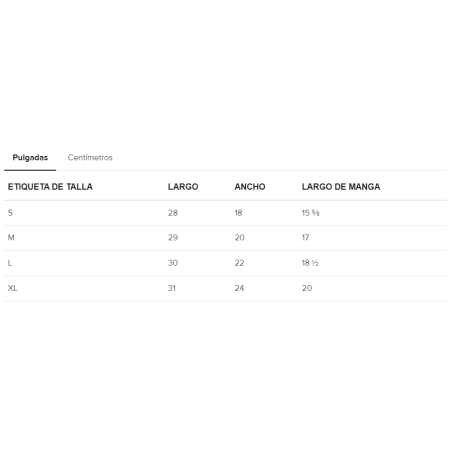The width and height of the screenshot is (450, 450).
Task: Click the largo value 28 for size S
Action: (173, 213)
